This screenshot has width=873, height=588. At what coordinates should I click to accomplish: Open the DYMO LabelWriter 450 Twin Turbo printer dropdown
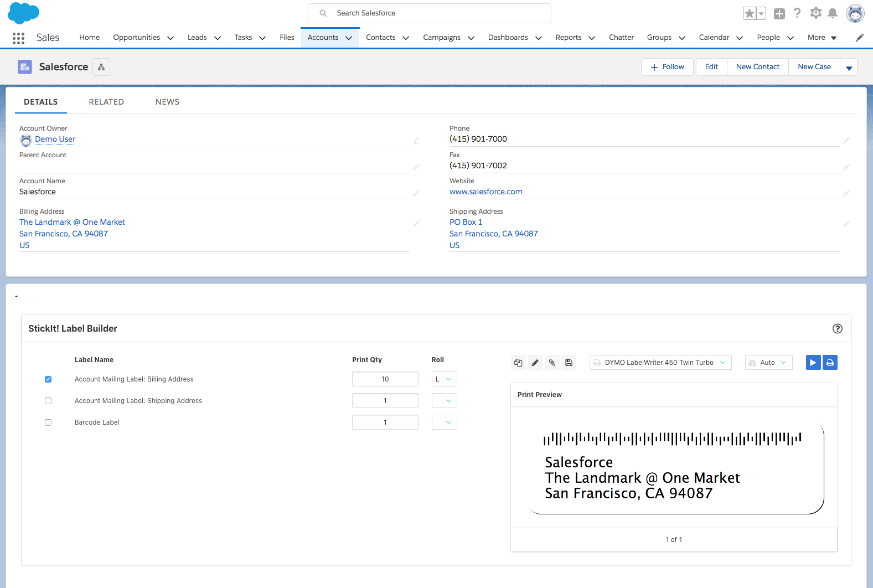point(660,363)
